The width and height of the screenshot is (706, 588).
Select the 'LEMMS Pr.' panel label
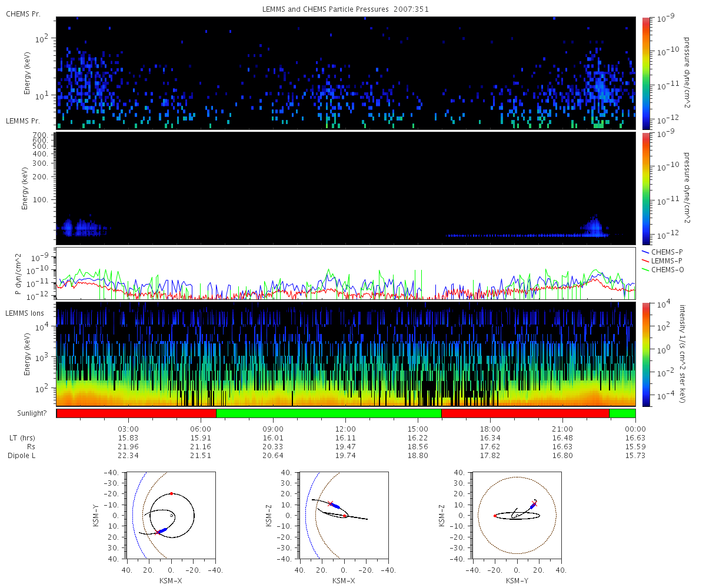coord(24,121)
